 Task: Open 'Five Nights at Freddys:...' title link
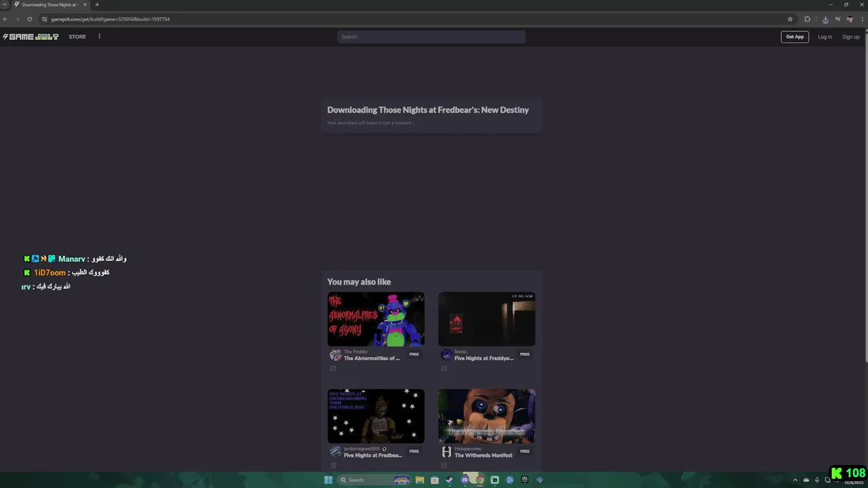484,359
